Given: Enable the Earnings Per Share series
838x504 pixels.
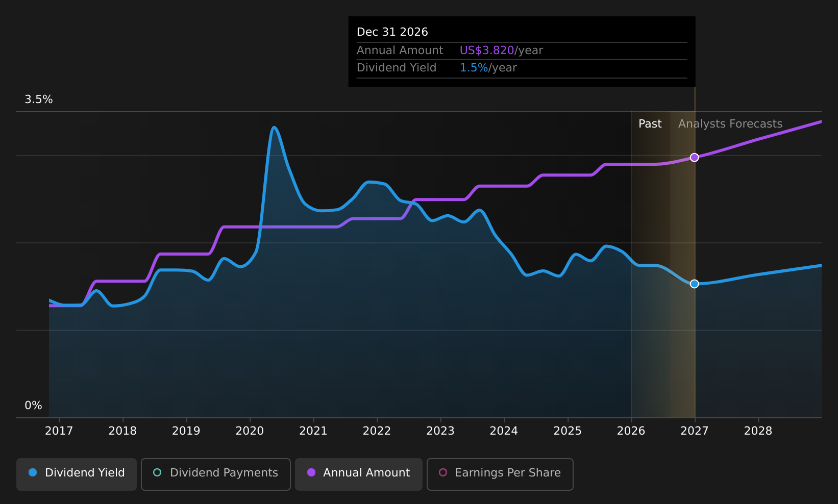Looking at the screenshot, I should (x=500, y=474).
